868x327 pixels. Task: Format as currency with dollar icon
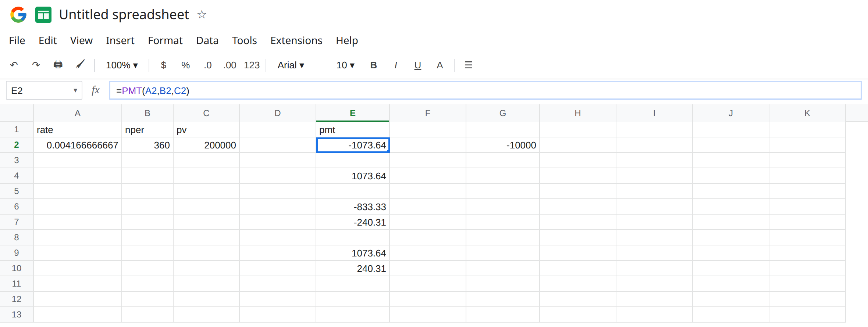point(164,65)
